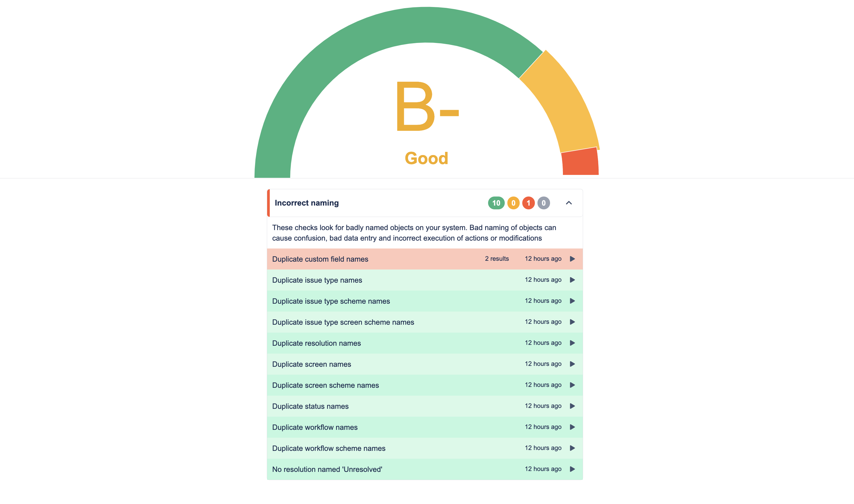854x504 pixels.
Task: Open the Duplicate custom field names row
Action: click(x=320, y=259)
